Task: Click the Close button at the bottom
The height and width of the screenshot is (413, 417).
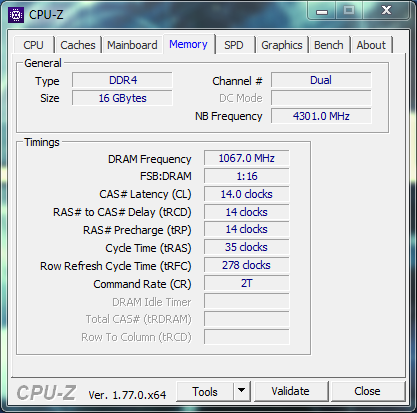Action: (x=367, y=391)
